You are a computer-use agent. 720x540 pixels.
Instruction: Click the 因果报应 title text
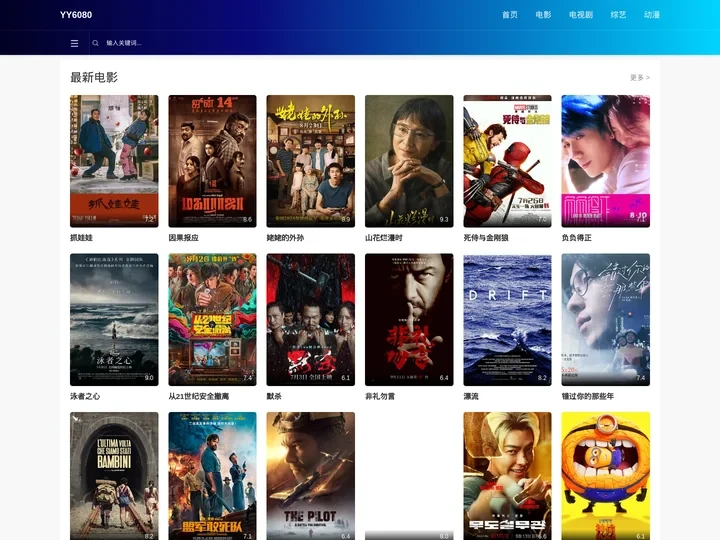[x=183, y=238]
